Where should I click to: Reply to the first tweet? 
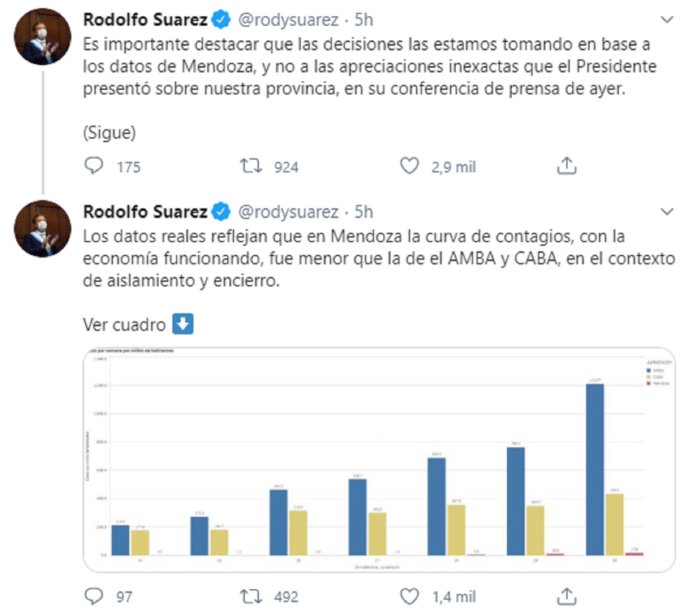pyautogui.click(x=94, y=166)
